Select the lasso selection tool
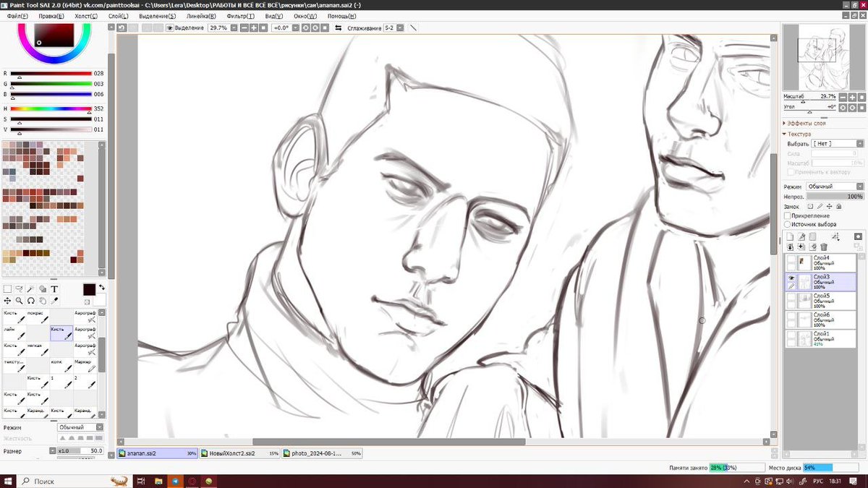868x488 pixels. click(x=20, y=289)
